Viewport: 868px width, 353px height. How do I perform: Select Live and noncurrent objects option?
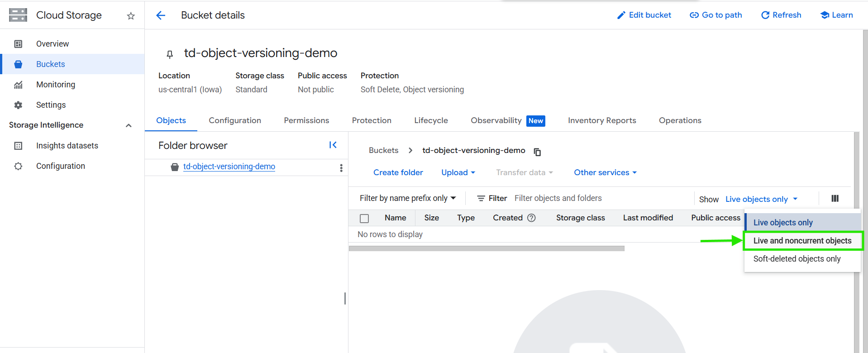(x=802, y=241)
